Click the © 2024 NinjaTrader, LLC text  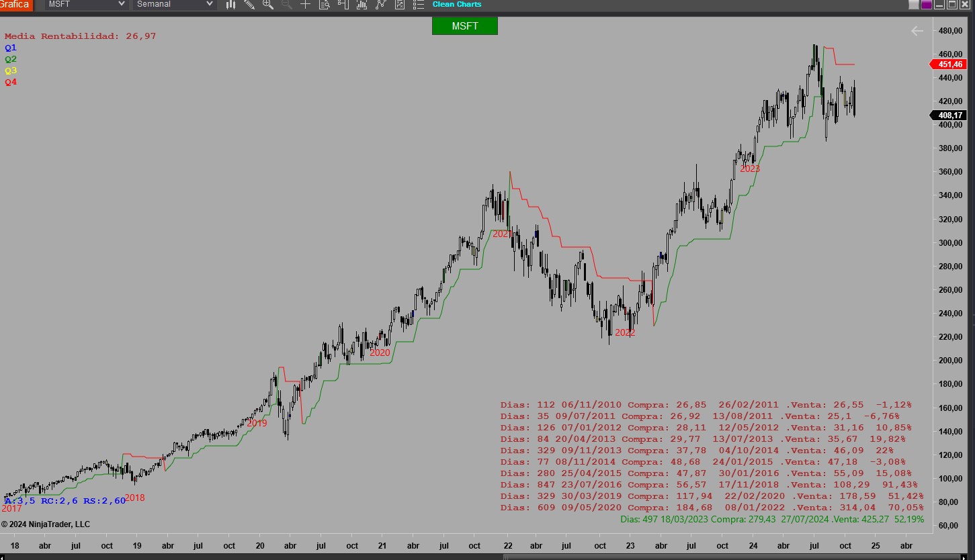coord(46,524)
